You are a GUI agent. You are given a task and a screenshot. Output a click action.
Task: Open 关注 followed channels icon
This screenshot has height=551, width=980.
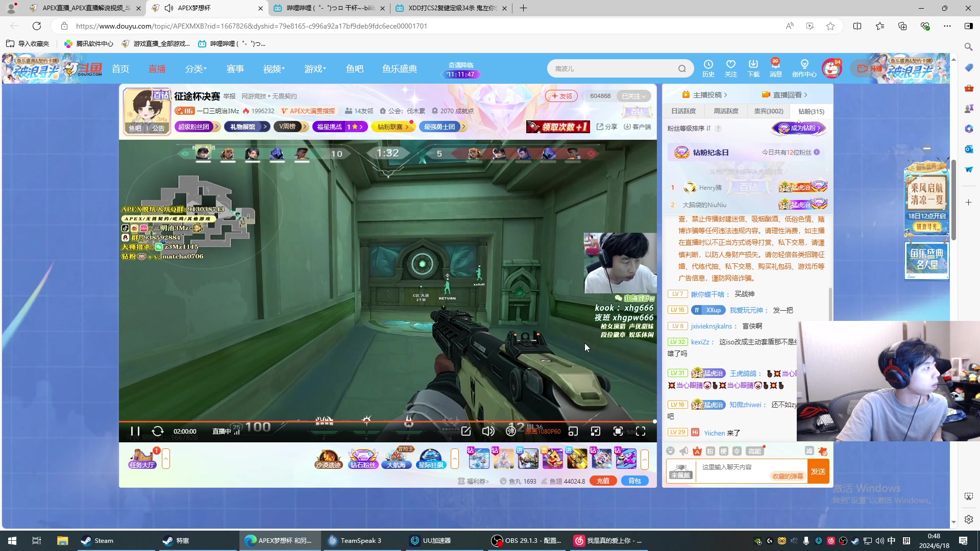tap(731, 68)
